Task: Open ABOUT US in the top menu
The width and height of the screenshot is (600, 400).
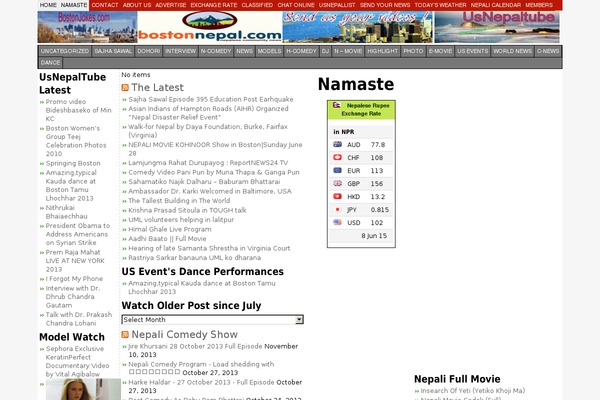Action: tap(137, 5)
